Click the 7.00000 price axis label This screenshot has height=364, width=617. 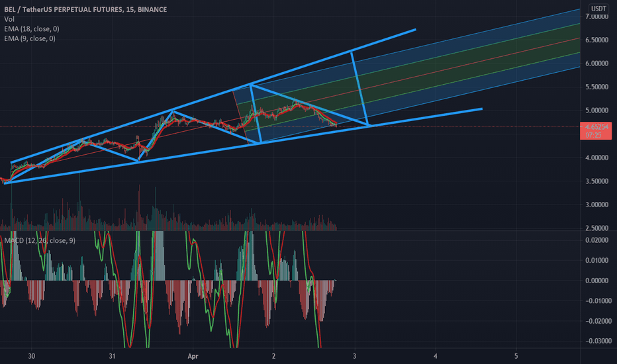click(x=596, y=17)
